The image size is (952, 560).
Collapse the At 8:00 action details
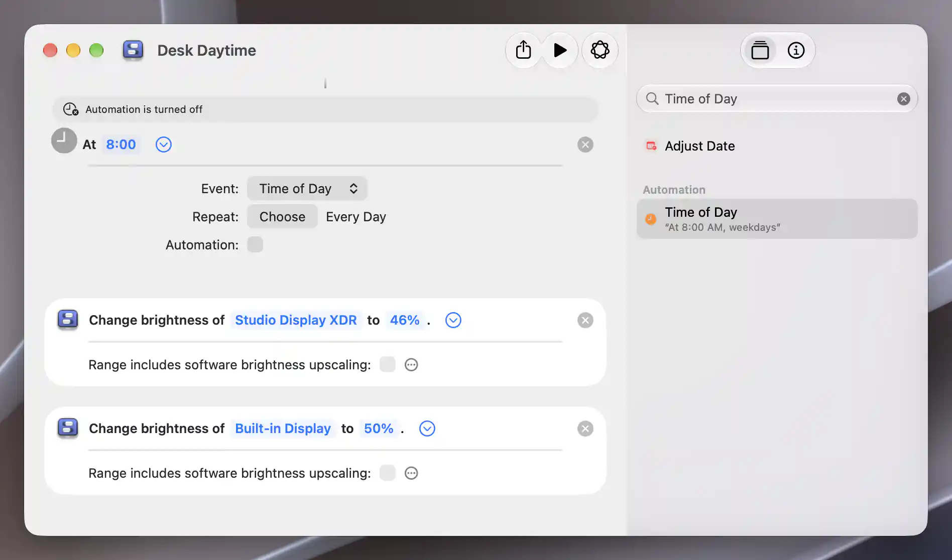(164, 145)
